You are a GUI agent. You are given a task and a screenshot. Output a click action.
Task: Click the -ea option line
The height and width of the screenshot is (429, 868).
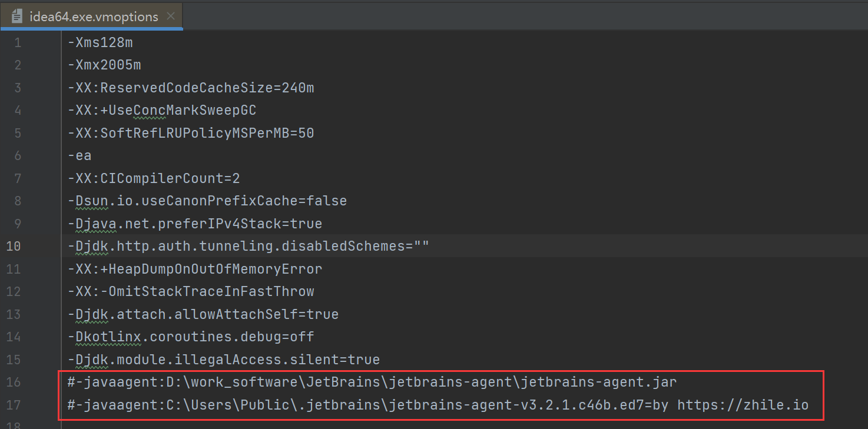pos(79,155)
